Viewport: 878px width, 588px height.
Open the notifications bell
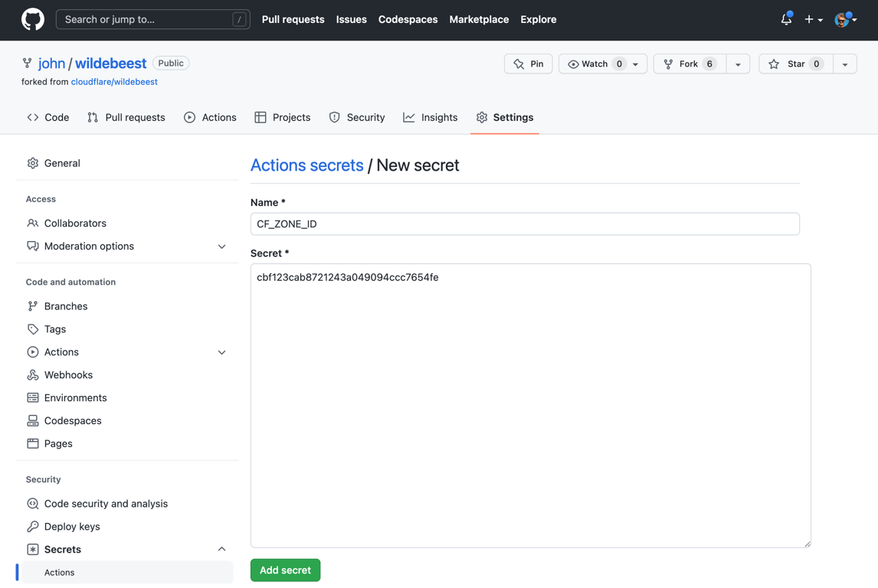point(786,19)
